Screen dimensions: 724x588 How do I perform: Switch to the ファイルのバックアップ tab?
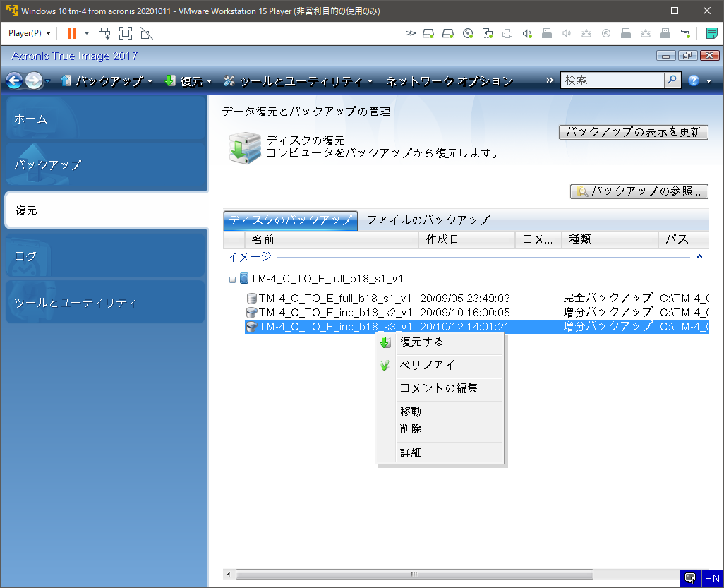(x=428, y=220)
